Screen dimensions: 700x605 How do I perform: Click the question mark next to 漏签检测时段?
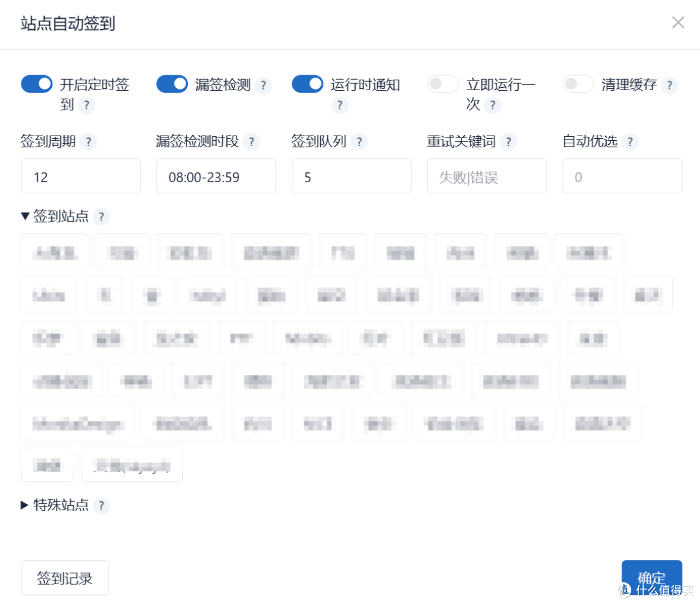pos(251,141)
